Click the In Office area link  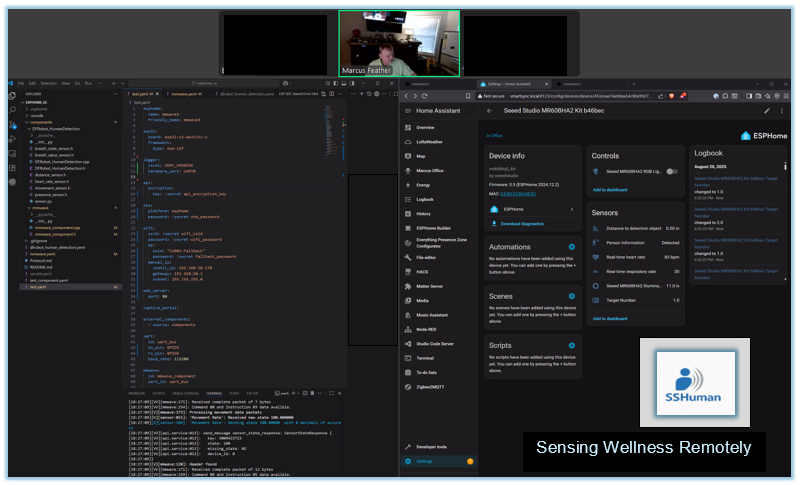point(494,136)
